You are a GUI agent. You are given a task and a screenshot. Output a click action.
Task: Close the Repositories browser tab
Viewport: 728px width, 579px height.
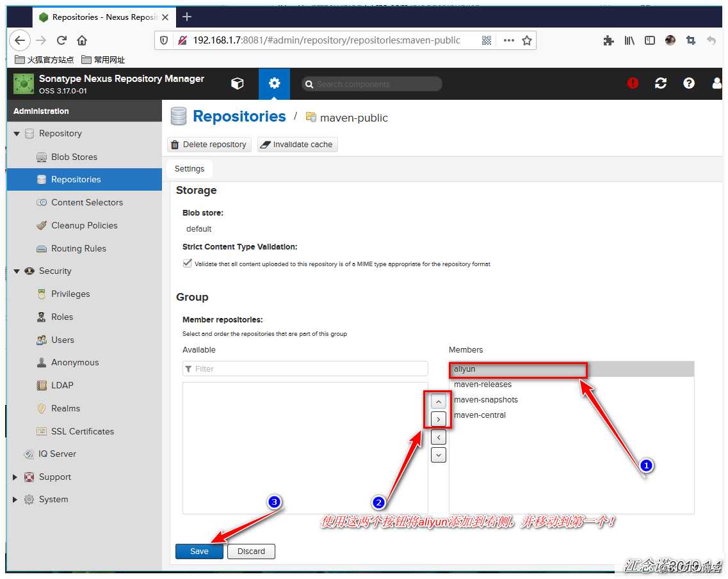[165, 17]
